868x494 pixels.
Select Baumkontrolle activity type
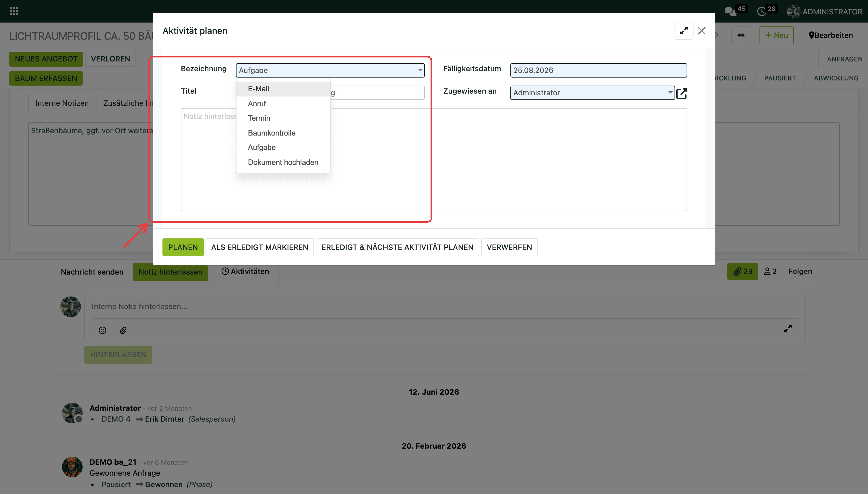click(x=283, y=133)
